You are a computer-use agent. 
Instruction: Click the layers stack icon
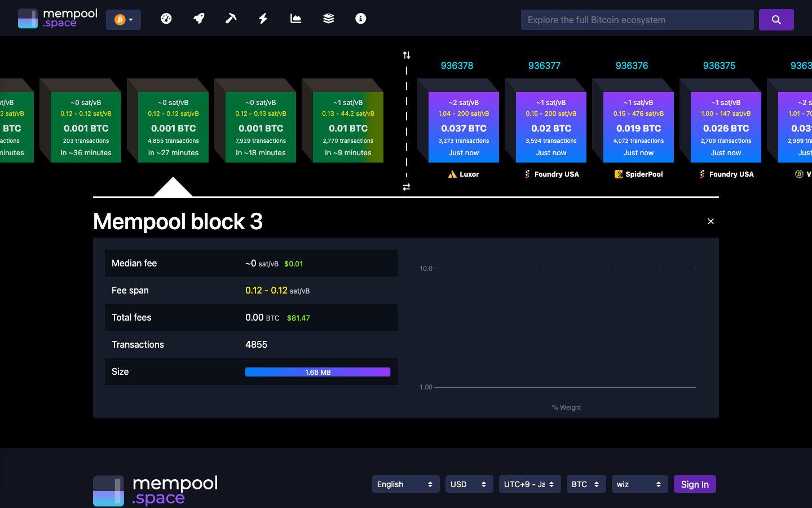coord(328,18)
